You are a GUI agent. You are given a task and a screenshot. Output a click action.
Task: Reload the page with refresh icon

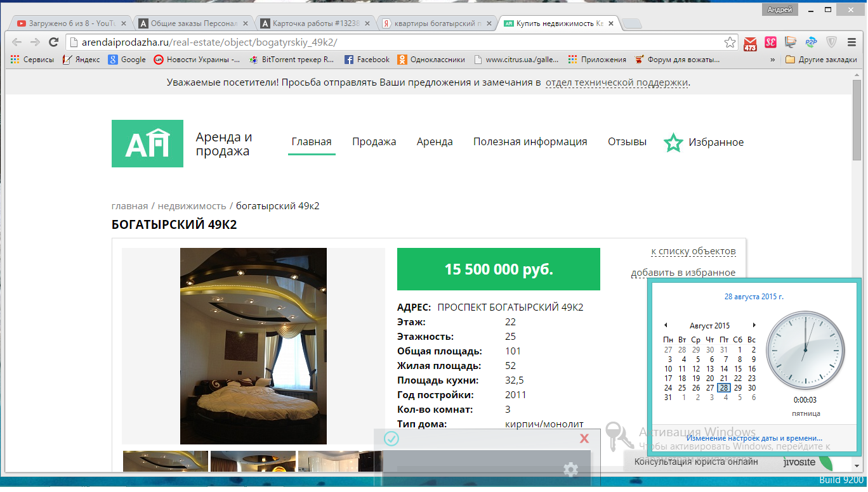coord(53,42)
